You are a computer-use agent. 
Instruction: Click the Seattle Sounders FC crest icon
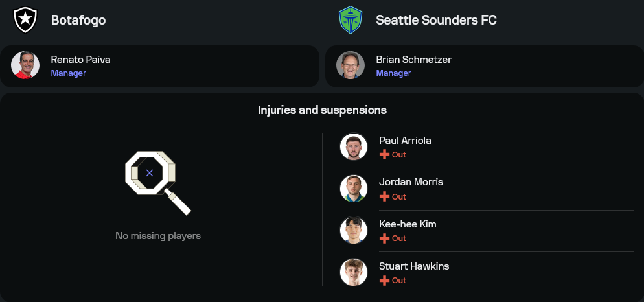point(351,20)
